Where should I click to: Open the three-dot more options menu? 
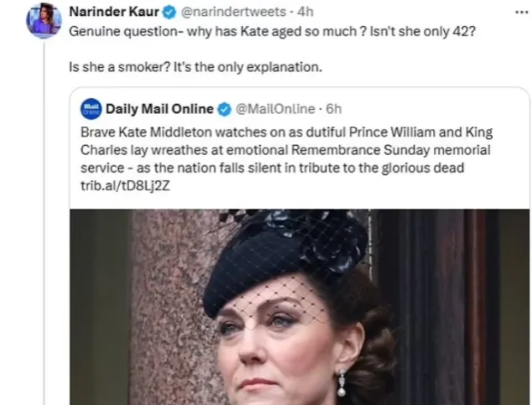coord(521,12)
